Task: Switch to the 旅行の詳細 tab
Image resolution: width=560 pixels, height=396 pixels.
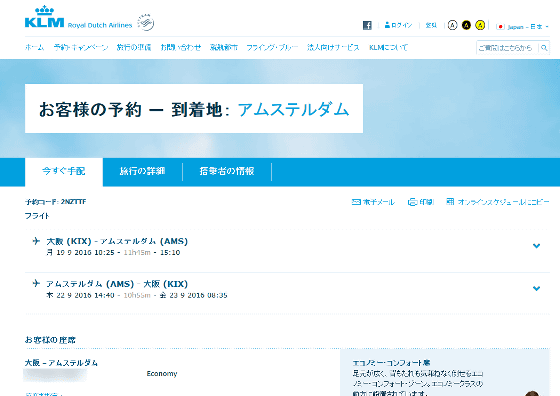Action: [142, 171]
